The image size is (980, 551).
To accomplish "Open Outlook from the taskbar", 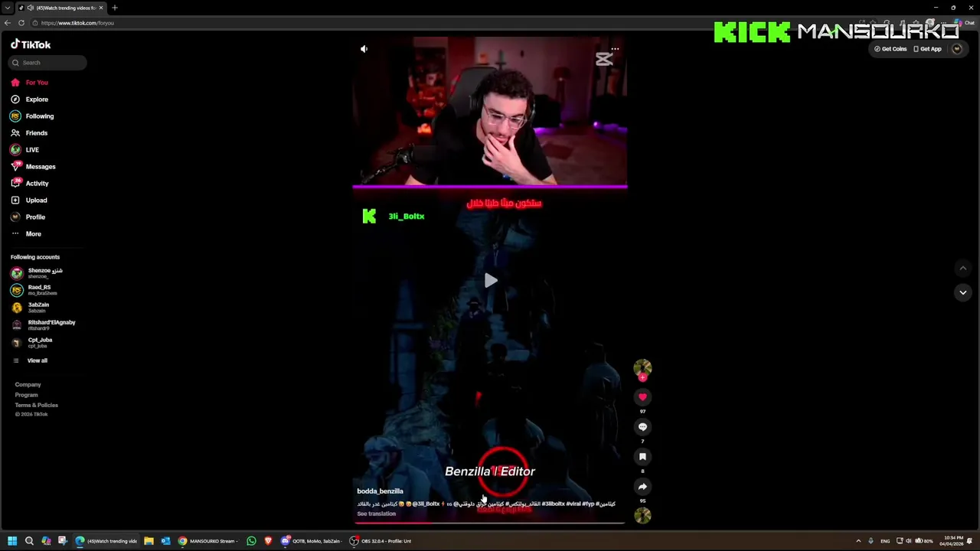I will (x=165, y=541).
